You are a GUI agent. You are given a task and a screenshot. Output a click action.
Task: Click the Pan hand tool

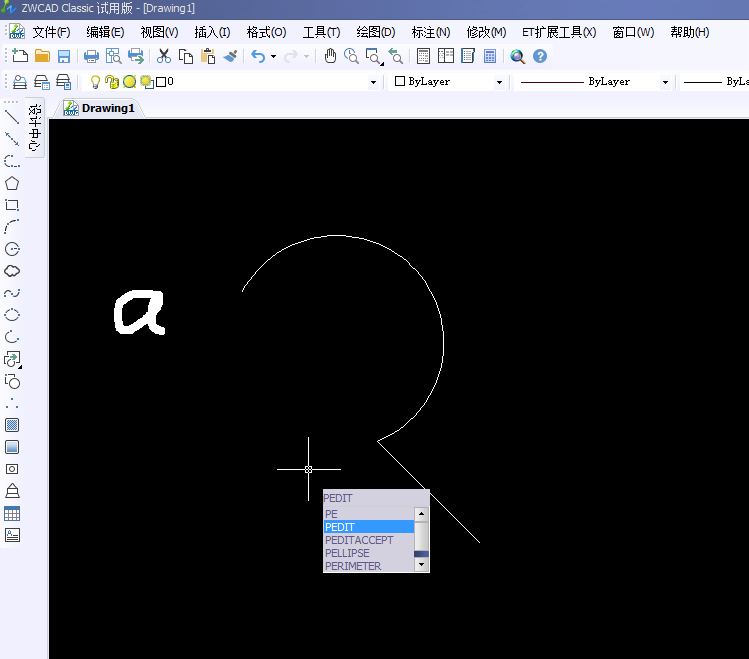pos(330,57)
